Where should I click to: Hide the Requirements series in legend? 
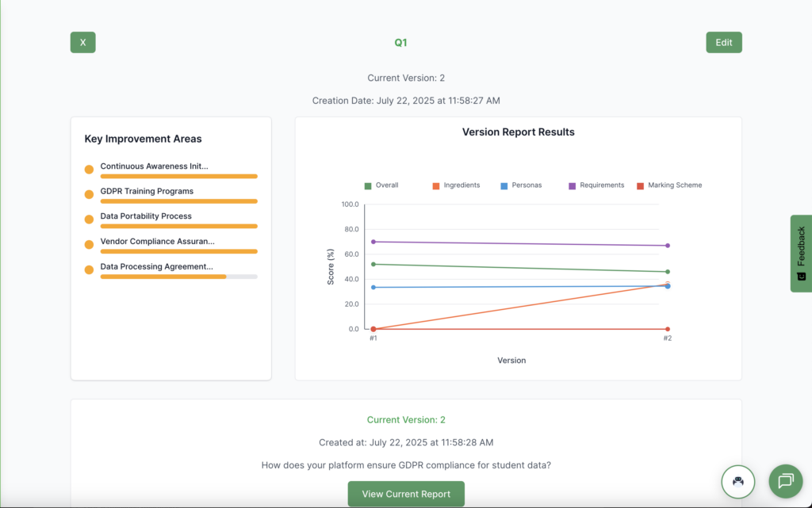pyautogui.click(x=596, y=185)
